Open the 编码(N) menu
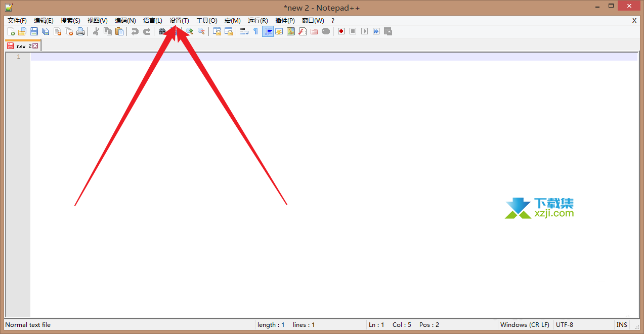The height and width of the screenshot is (334, 644). click(x=125, y=21)
